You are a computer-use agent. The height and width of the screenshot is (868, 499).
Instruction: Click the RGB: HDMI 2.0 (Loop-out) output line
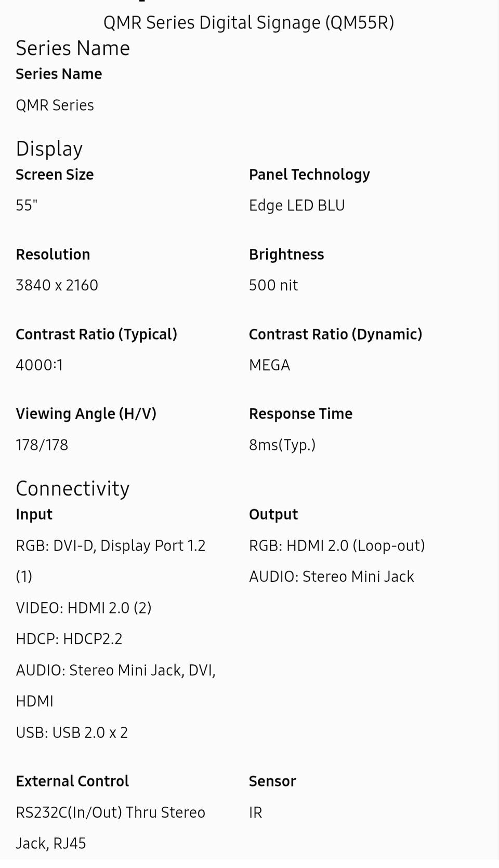[x=337, y=545]
